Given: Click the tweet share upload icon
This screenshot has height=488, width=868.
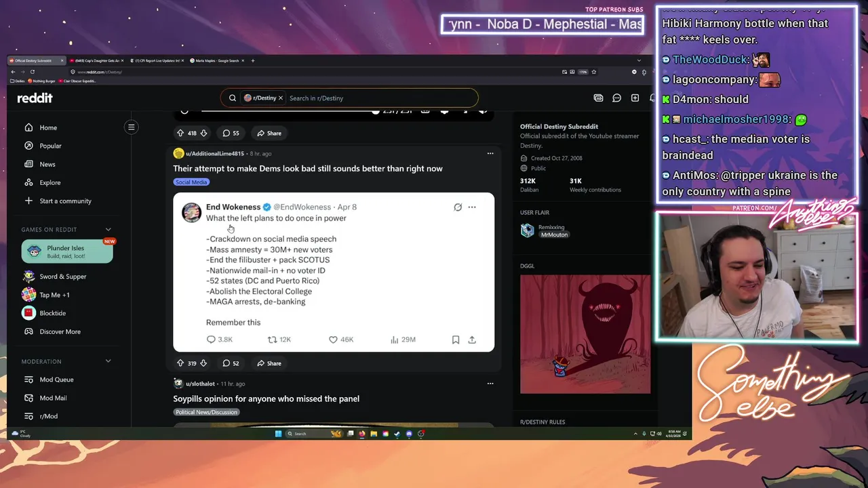Looking at the screenshot, I should tap(472, 340).
